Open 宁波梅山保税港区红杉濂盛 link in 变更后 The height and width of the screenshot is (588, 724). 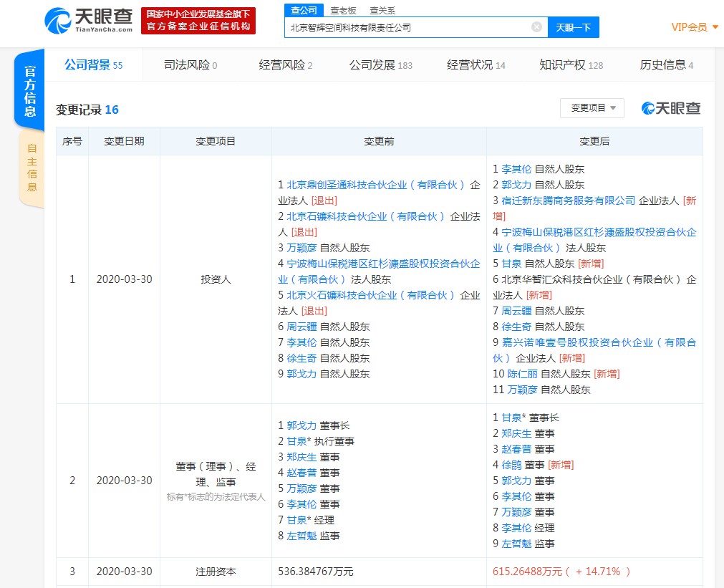coord(594,240)
